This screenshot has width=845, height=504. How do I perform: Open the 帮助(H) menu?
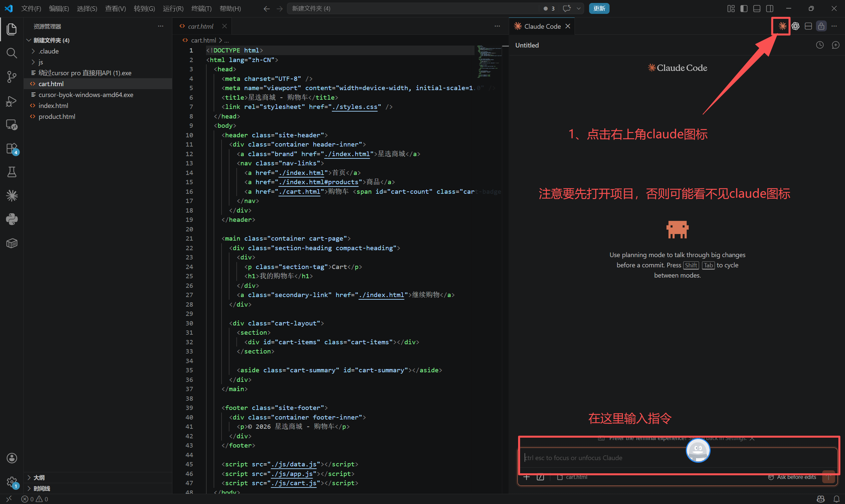230,9
